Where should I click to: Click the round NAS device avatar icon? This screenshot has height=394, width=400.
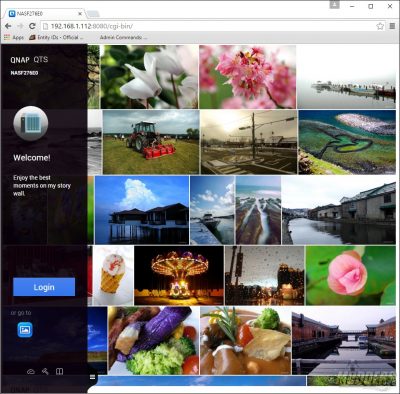coord(31,123)
